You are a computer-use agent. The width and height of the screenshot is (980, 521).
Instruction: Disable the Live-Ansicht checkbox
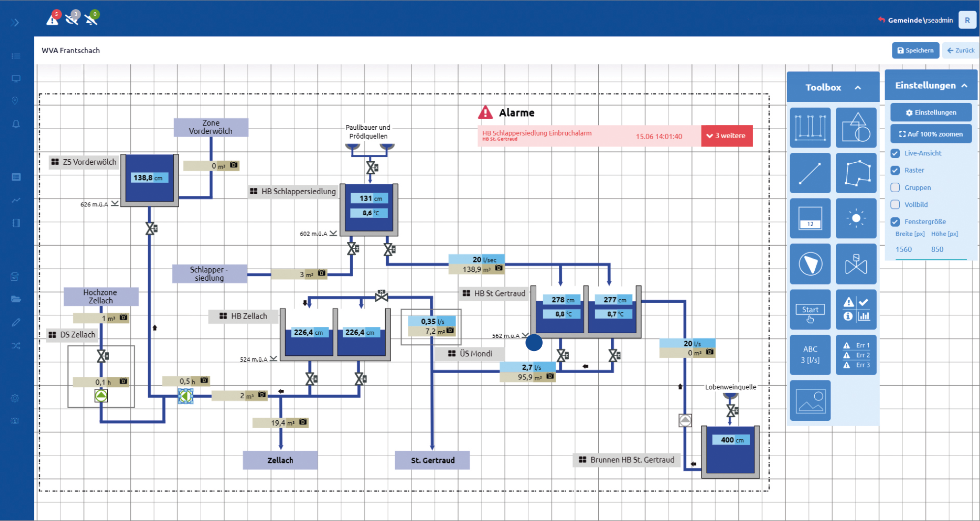pyautogui.click(x=895, y=153)
